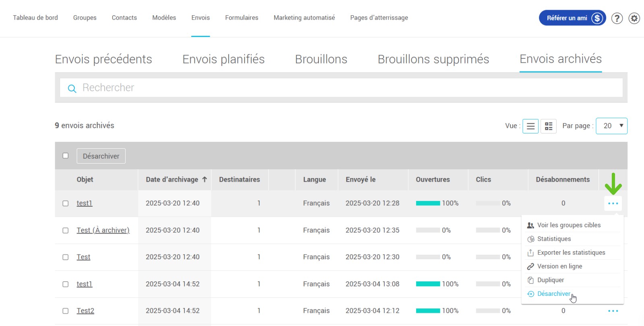Click sort arrow on Date d'archivage

pos(204,180)
